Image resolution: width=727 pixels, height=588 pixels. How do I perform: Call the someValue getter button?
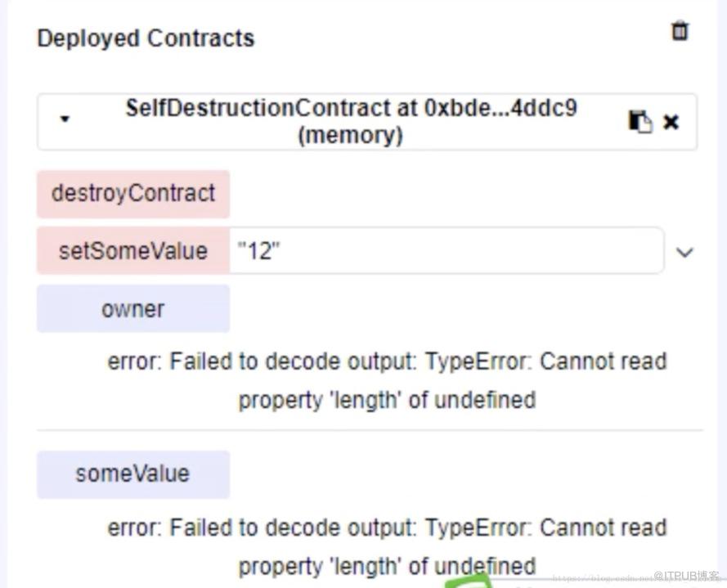(x=133, y=474)
